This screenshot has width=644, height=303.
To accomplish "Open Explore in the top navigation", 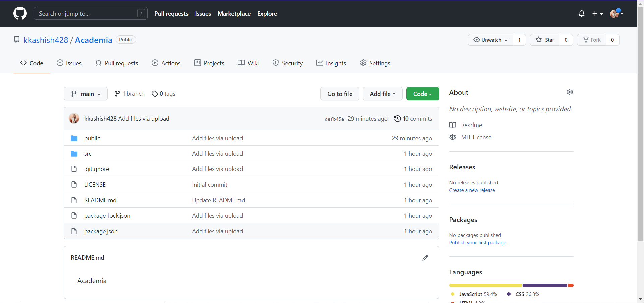I will pos(267,14).
